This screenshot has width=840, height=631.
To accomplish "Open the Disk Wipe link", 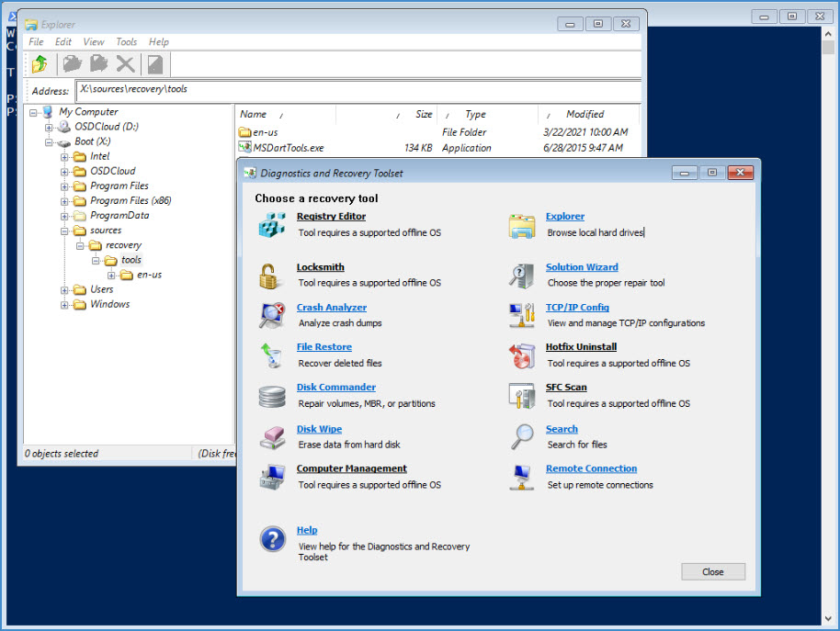I will (319, 429).
